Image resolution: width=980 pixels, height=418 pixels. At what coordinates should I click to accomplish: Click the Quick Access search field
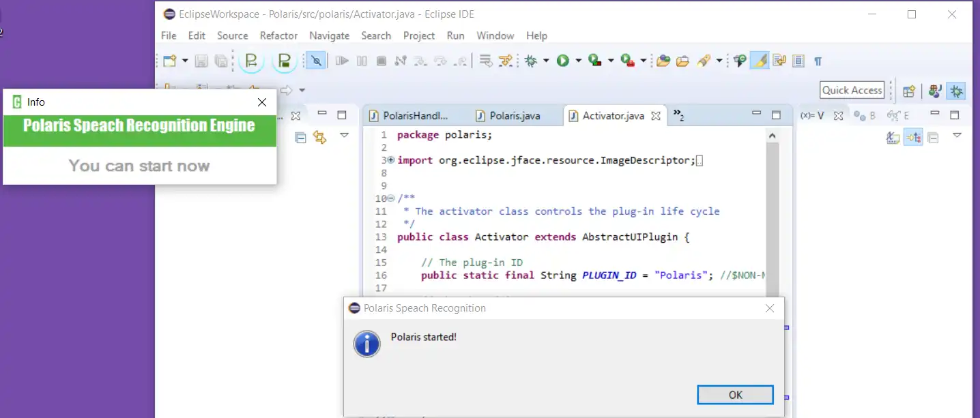tap(852, 90)
